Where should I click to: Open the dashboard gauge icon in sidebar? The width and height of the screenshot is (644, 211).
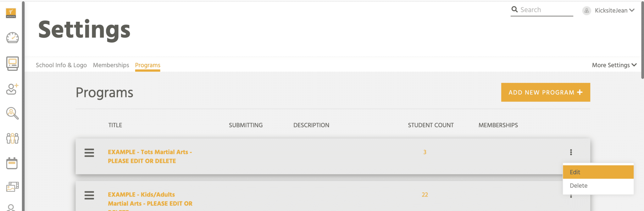tap(12, 38)
